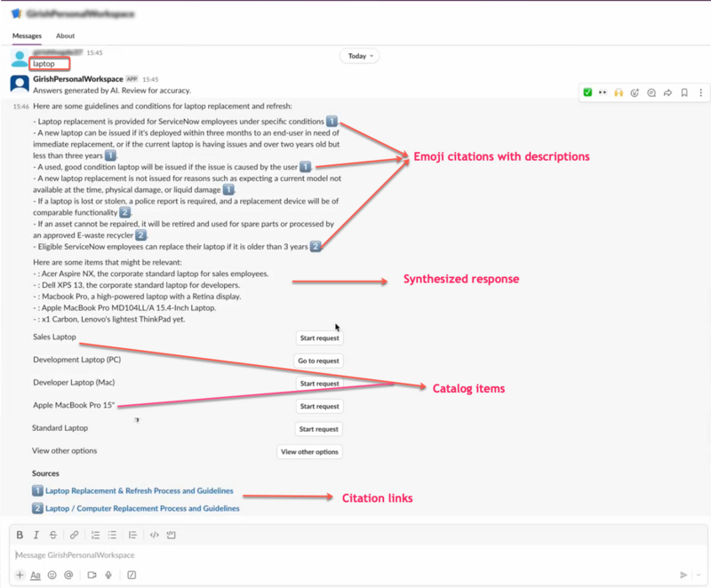Reply in thread to the message

coord(651,92)
